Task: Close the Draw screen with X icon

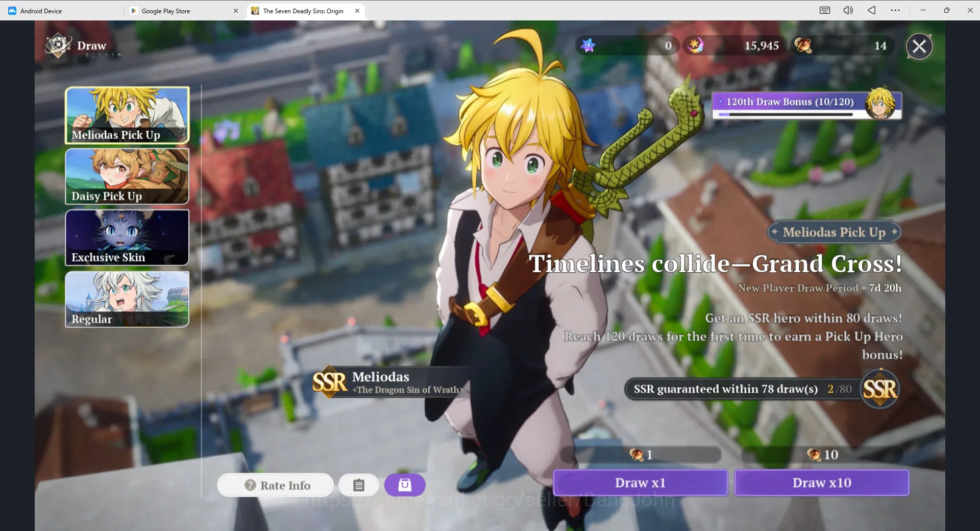Action: coord(919,46)
